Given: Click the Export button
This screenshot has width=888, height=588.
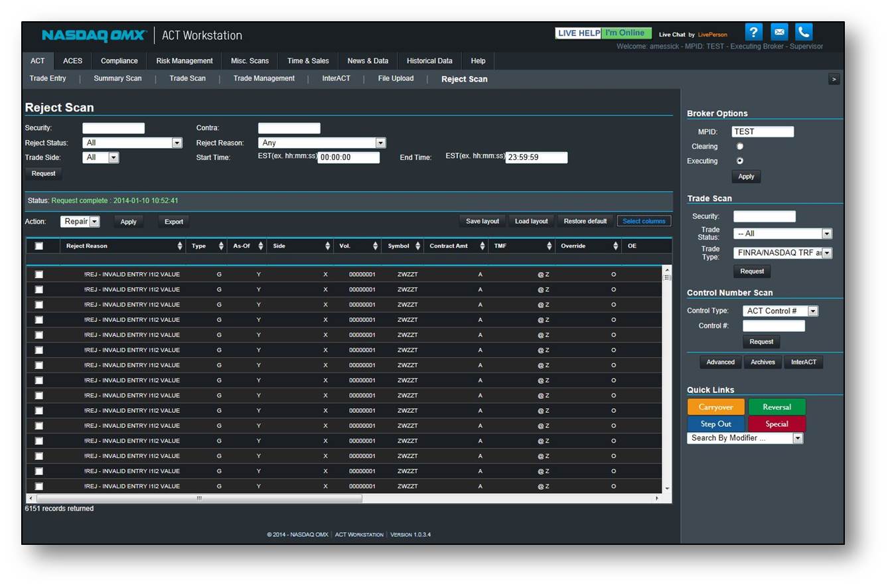Looking at the screenshot, I should point(174,222).
